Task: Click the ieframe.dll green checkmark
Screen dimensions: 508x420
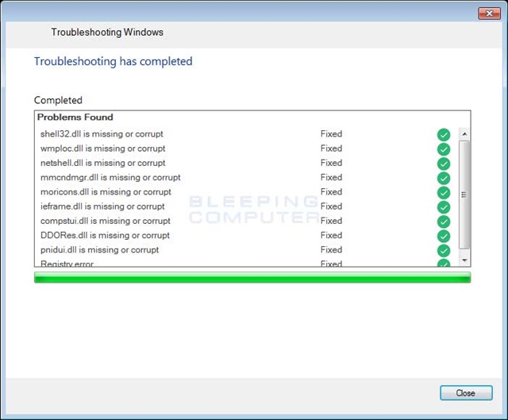Action: click(444, 207)
